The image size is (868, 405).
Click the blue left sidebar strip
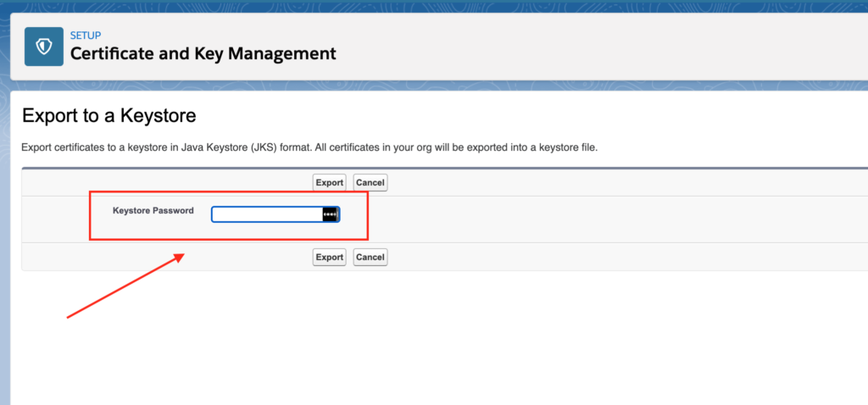(x=7, y=254)
